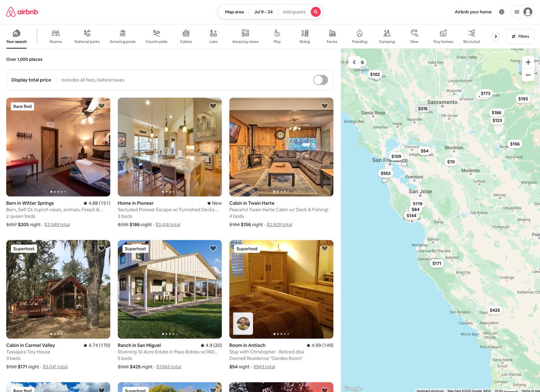Save Room in Antioch to wishlist
Image resolution: width=540 pixels, height=392 pixels.
coord(325,249)
